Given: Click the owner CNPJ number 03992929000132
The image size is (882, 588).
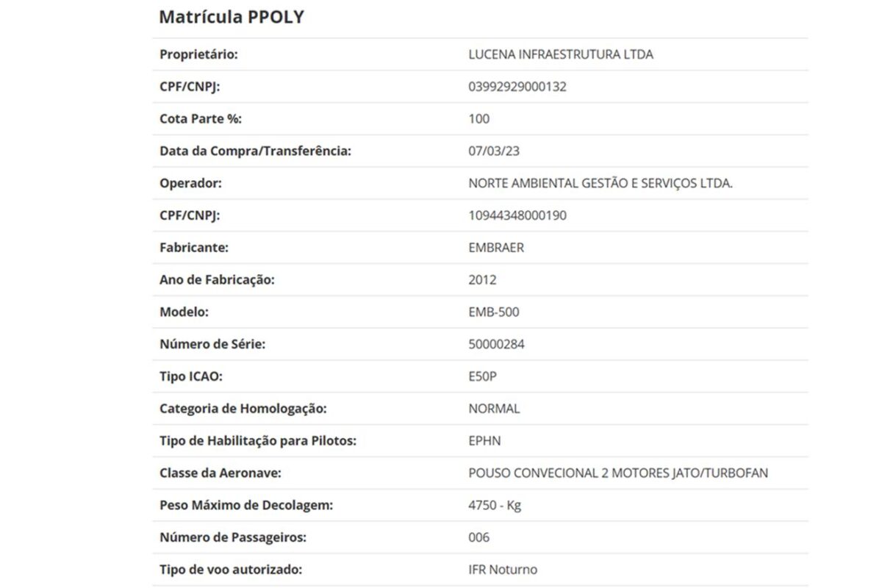Looking at the screenshot, I should 517,87.
